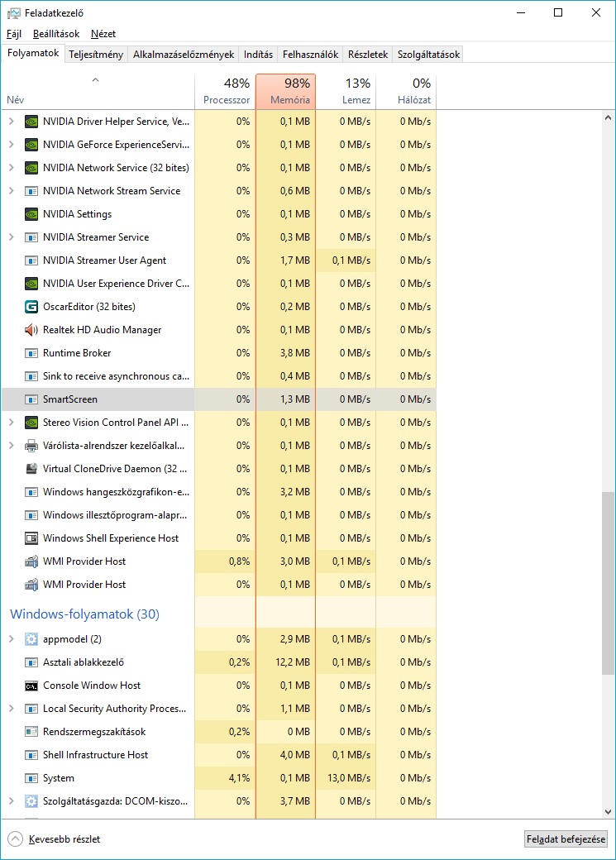Click the down arrow of the vertical scrollbar
Image resolution: width=616 pixels, height=860 pixels.
pos(608,812)
